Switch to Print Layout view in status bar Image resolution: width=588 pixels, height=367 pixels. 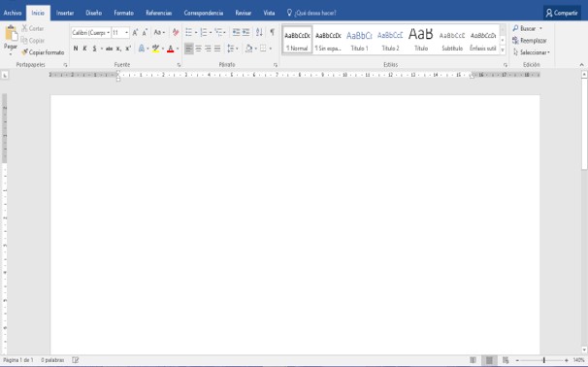[489, 360]
